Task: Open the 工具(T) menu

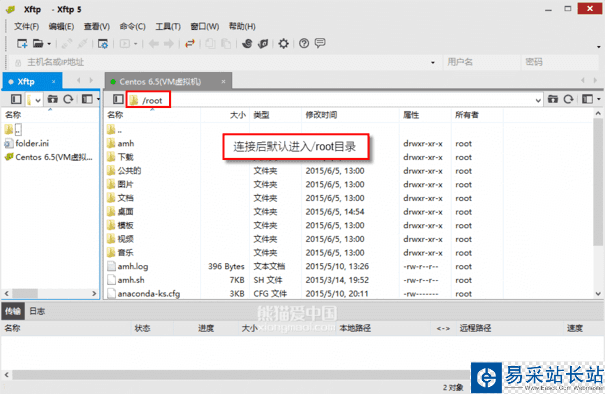Action: pos(168,26)
